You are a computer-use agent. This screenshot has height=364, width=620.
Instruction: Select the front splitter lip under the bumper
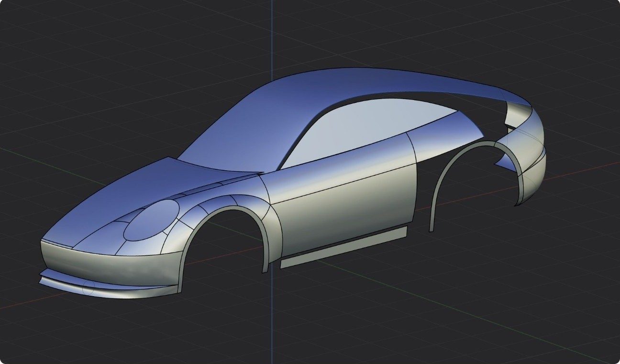pyautogui.click(x=108, y=287)
